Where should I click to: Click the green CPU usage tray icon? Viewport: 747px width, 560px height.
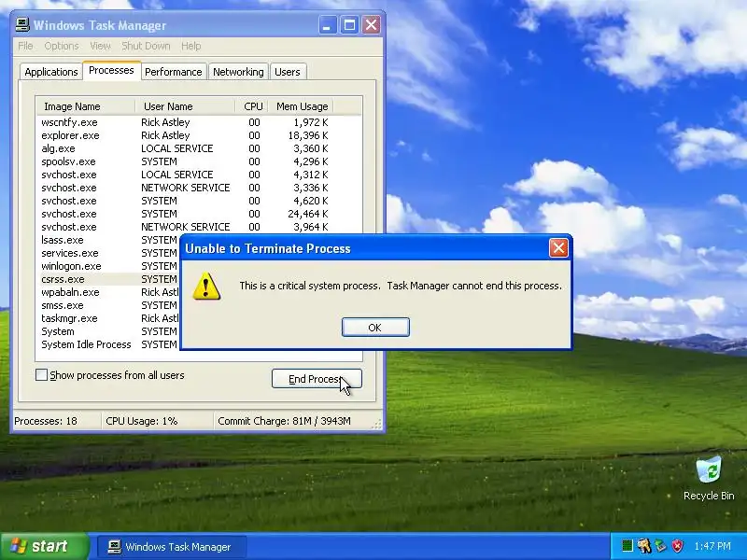(x=627, y=546)
